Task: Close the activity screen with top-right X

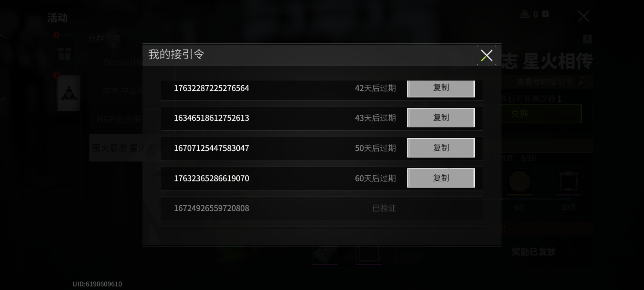Action: (x=583, y=16)
